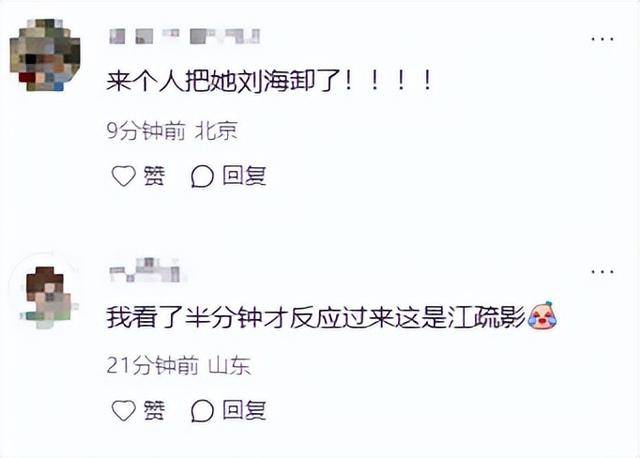640x458 pixels.
Task: Open the first commenter's pixelated avatar
Action: (x=45, y=55)
